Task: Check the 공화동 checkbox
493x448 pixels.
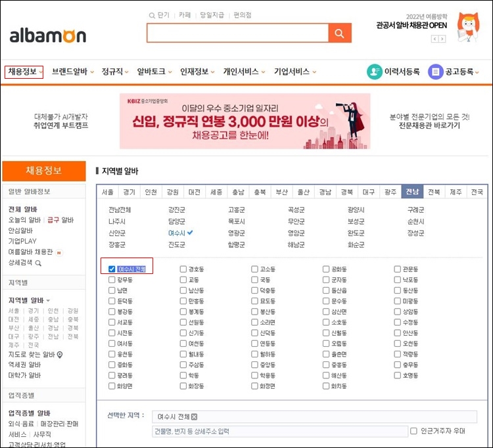Action: click(326, 269)
